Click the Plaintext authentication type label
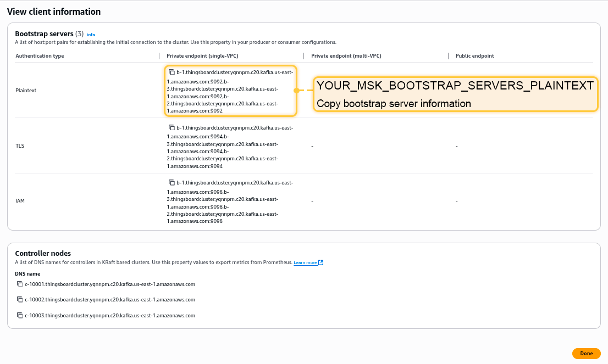 tap(26, 91)
